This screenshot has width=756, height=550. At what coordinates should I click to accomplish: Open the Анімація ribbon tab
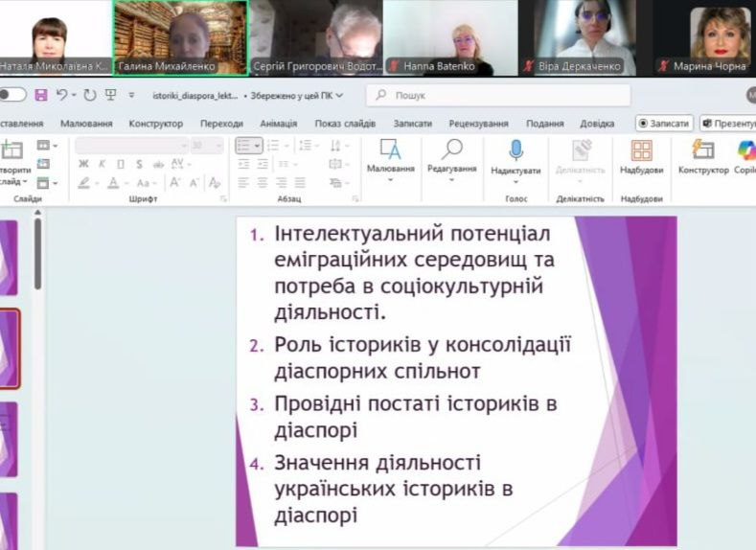(x=278, y=124)
